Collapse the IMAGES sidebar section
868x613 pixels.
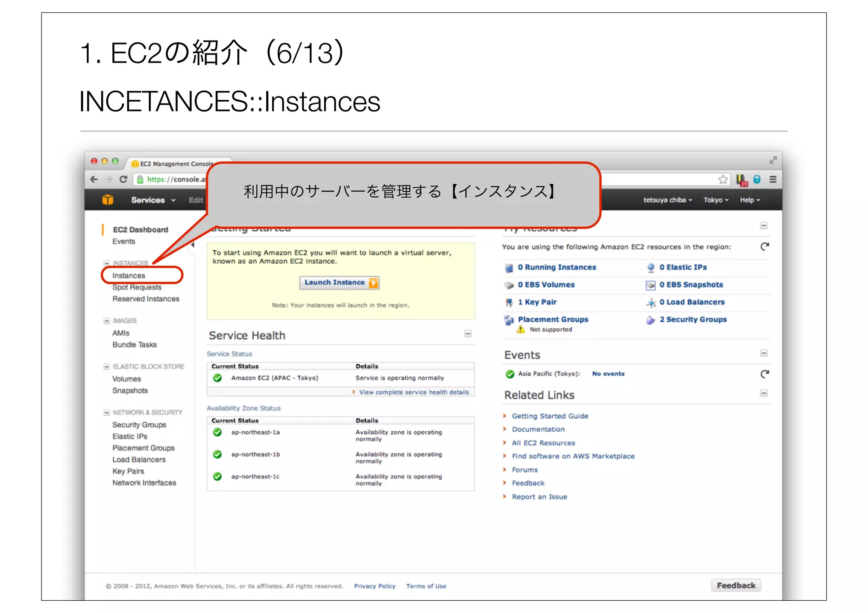pos(107,321)
